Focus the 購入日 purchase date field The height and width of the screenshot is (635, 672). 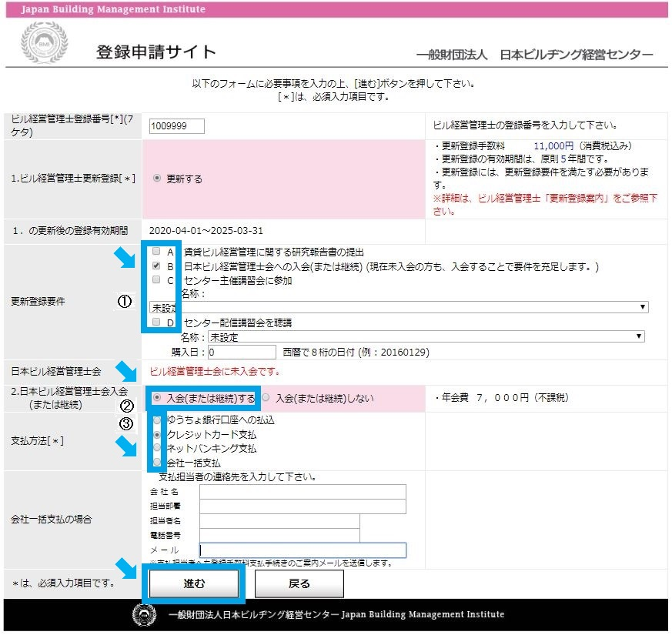click(242, 353)
